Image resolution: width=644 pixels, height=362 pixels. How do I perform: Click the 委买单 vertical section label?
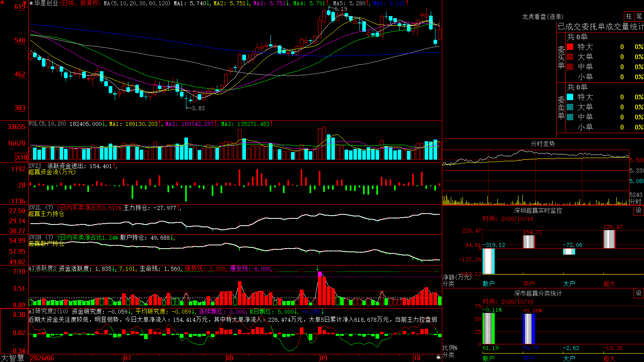561,58
